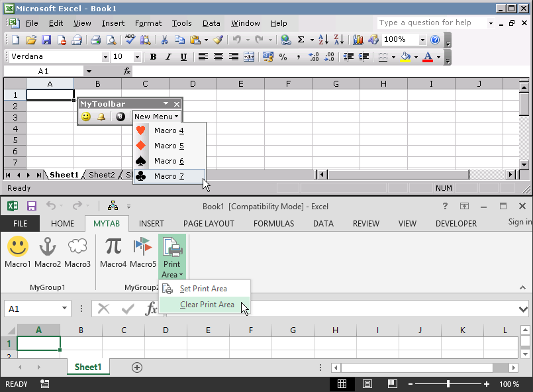Toggle Underline formatting in Excel 2003 toolbar

[x=183, y=57]
